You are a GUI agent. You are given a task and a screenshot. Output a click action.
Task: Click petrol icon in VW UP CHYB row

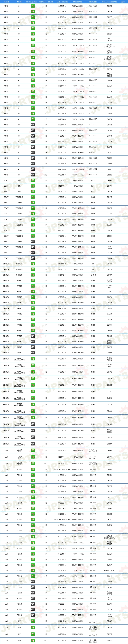[33, 634]
